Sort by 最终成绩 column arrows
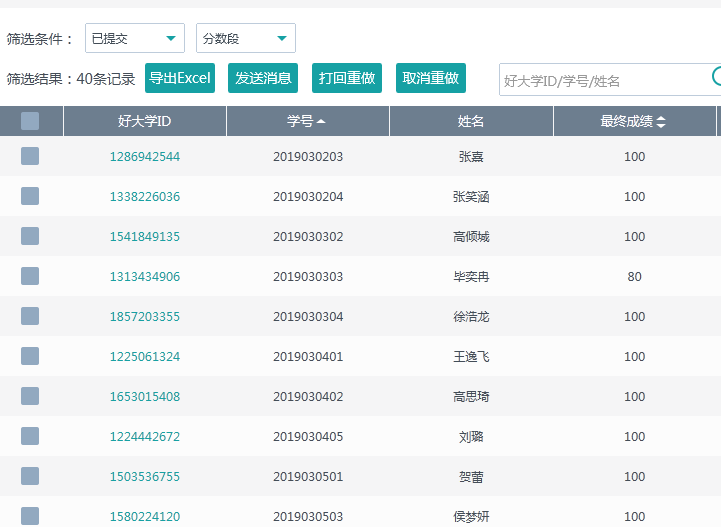Viewport: 721px width, 527px height. (660, 122)
